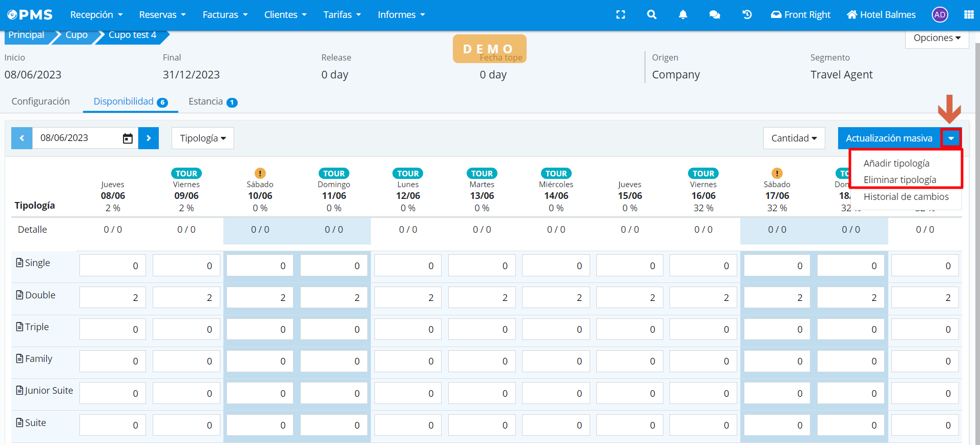Go to previous date with left arrow
980x445 pixels.
click(22, 138)
